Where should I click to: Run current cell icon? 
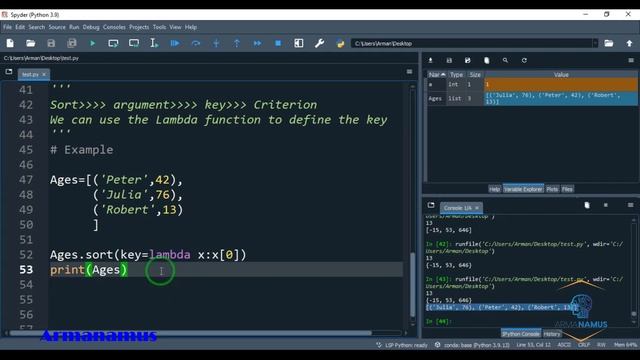click(x=113, y=43)
